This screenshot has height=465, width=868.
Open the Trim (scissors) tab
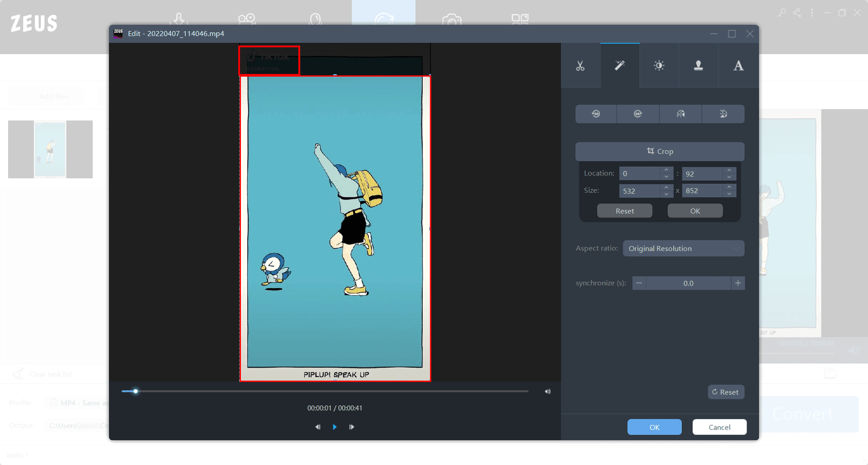point(580,66)
